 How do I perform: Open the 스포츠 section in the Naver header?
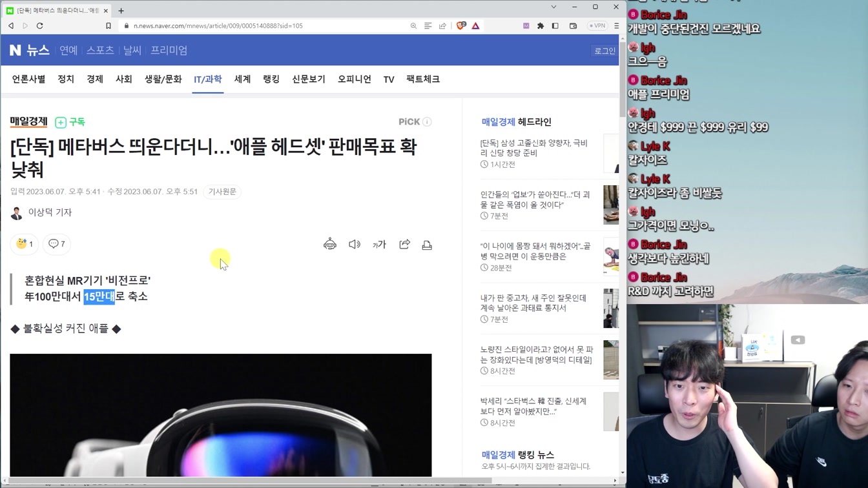(x=100, y=50)
